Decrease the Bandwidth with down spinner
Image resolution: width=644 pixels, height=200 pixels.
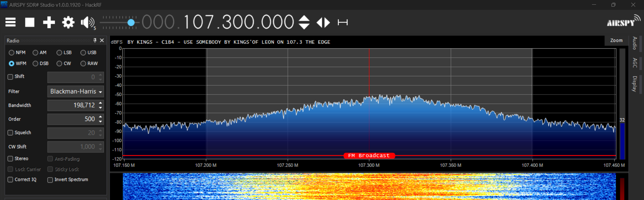(x=101, y=108)
